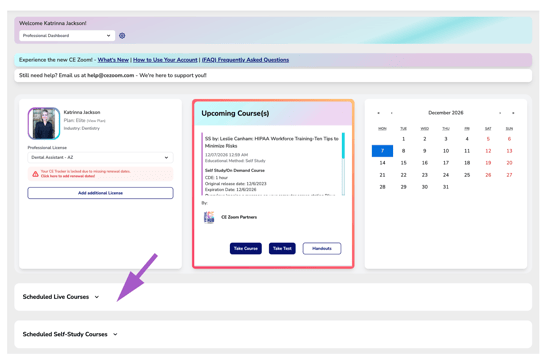Image resolution: width=546 pixels, height=360 pixels.
Task: Select December 29 in calendar
Action: coord(404,187)
